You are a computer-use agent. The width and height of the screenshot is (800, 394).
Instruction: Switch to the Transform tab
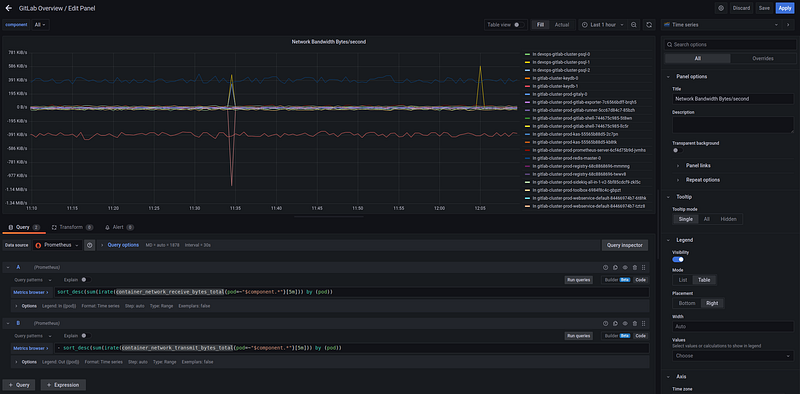point(72,227)
